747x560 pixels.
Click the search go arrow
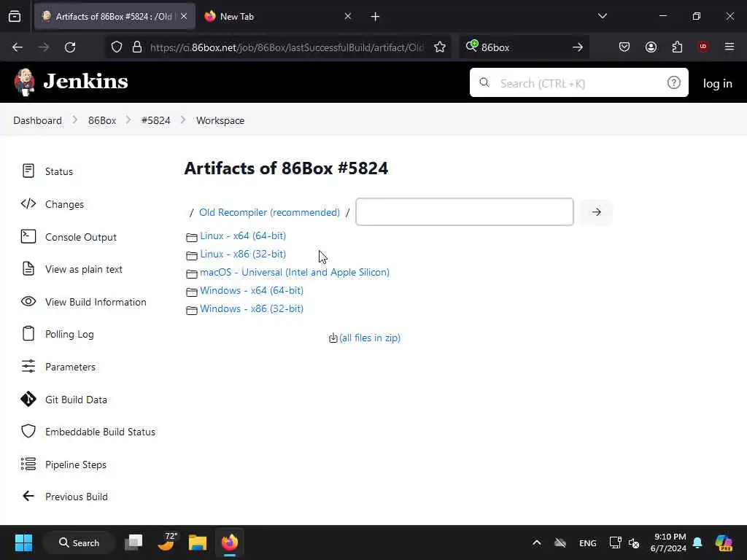[x=578, y=47]
